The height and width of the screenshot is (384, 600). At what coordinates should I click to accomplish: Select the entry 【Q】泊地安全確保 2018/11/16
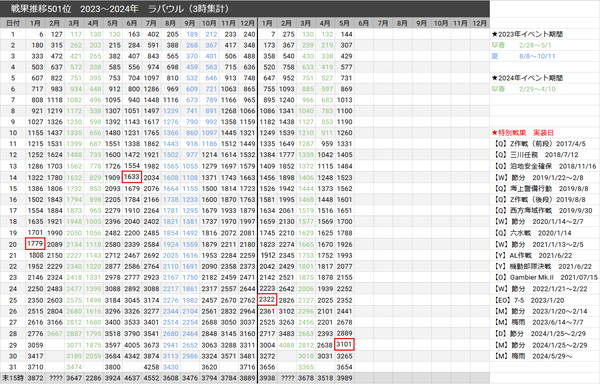[x=545, y=166]
